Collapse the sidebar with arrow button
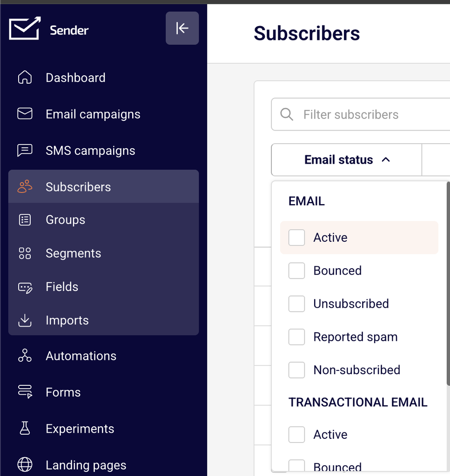Image resolution: width=450 pixels, height=476 pixels. [182, 28]
